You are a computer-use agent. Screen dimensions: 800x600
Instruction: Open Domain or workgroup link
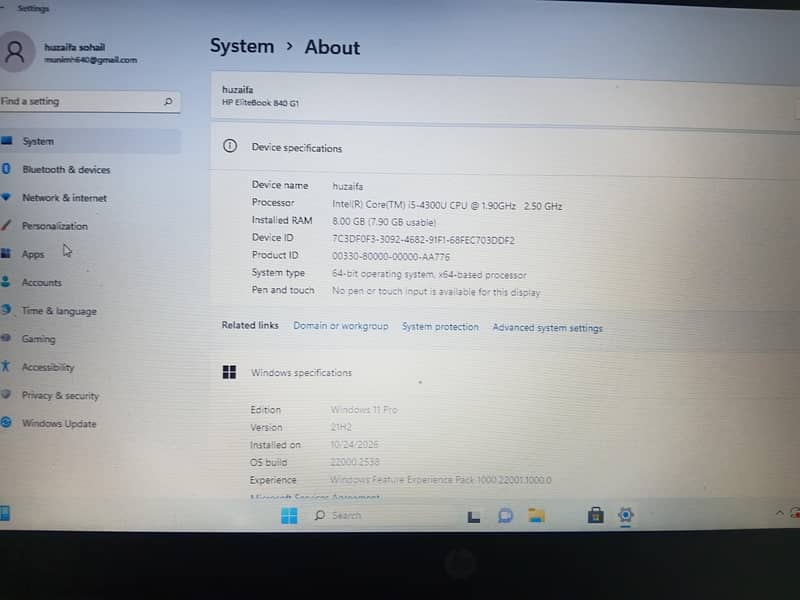coord(340,326)
